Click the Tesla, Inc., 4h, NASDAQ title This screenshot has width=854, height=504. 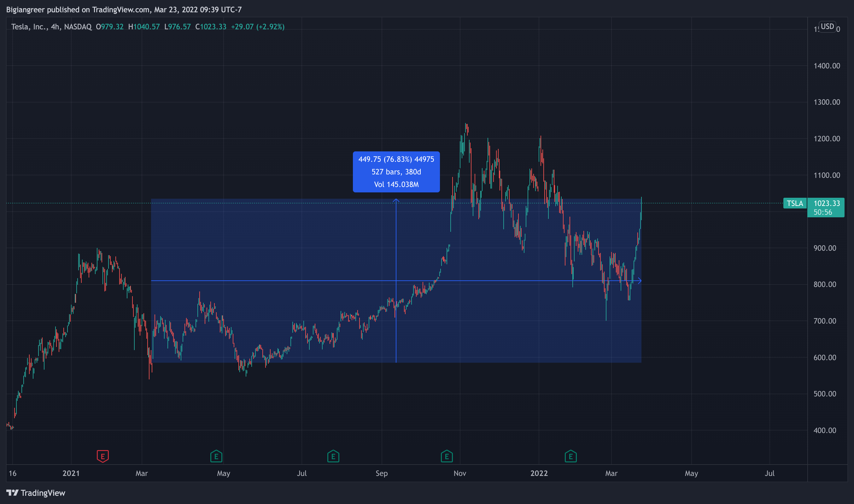[51, 27]
